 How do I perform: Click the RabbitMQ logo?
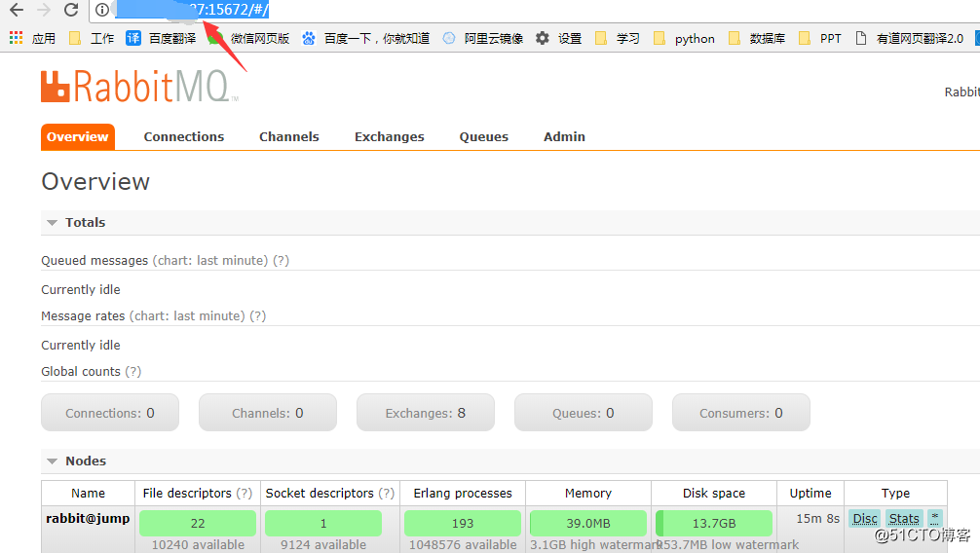coord(139,87)
